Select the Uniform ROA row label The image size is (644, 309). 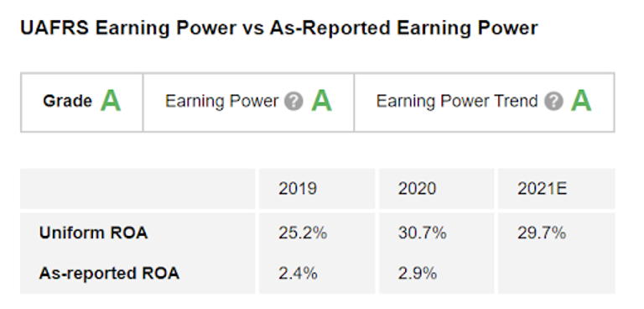click(x=93, y=233)
